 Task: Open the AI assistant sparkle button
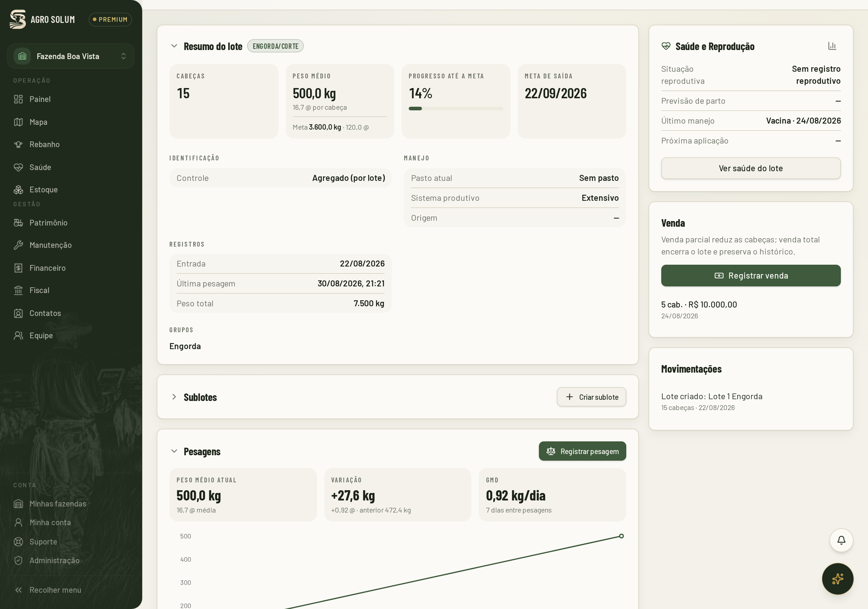[837, 579]
